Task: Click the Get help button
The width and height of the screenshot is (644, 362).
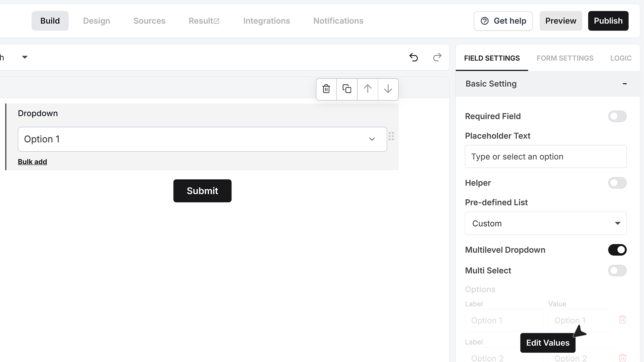Action: [503, 21]
